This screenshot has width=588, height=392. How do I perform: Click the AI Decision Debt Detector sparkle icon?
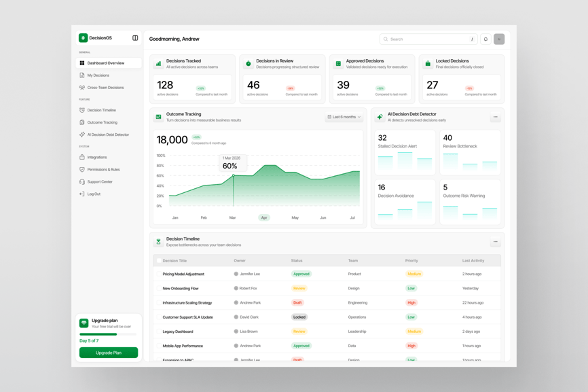[x=380, y=117]
